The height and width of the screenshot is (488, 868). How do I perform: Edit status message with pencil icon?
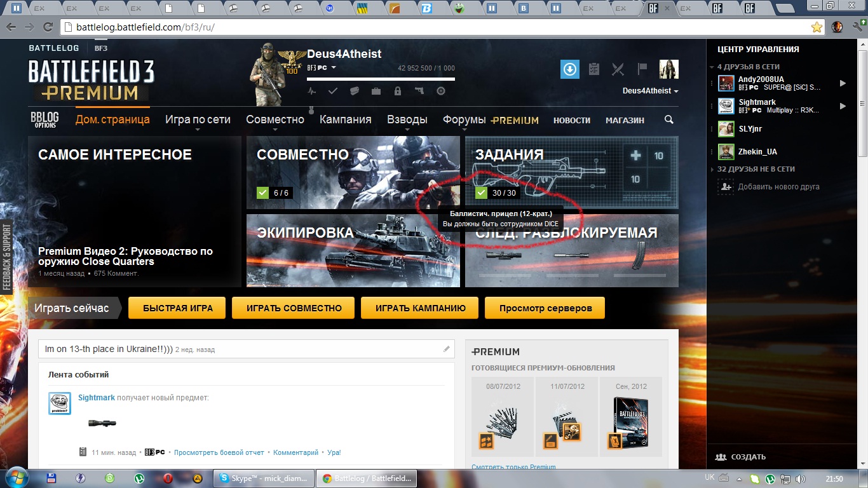447,349
